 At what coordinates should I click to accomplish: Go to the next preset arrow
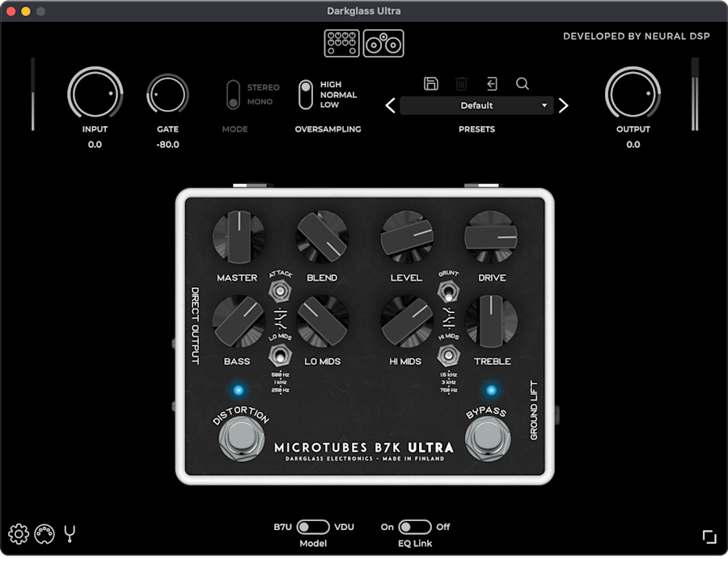564,105
